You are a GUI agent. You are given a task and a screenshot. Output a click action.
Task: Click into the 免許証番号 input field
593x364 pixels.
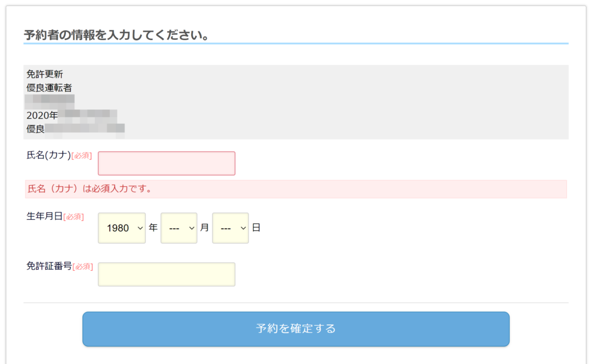(166, 274)
